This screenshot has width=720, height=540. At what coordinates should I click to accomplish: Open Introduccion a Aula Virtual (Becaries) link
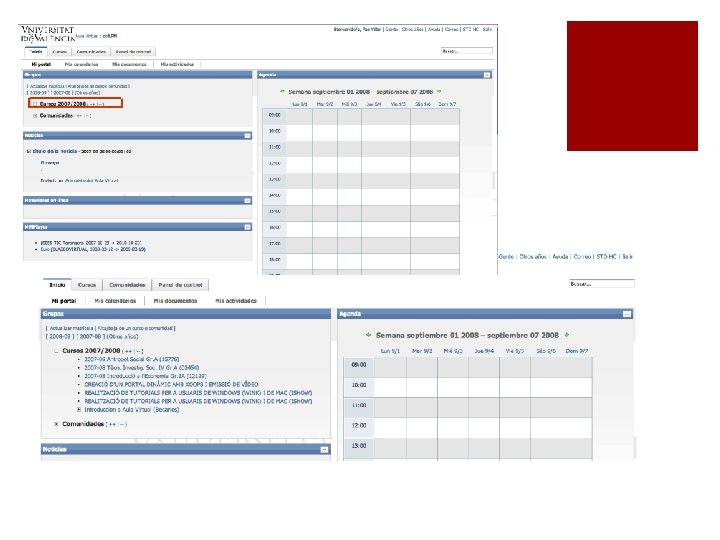131,410
